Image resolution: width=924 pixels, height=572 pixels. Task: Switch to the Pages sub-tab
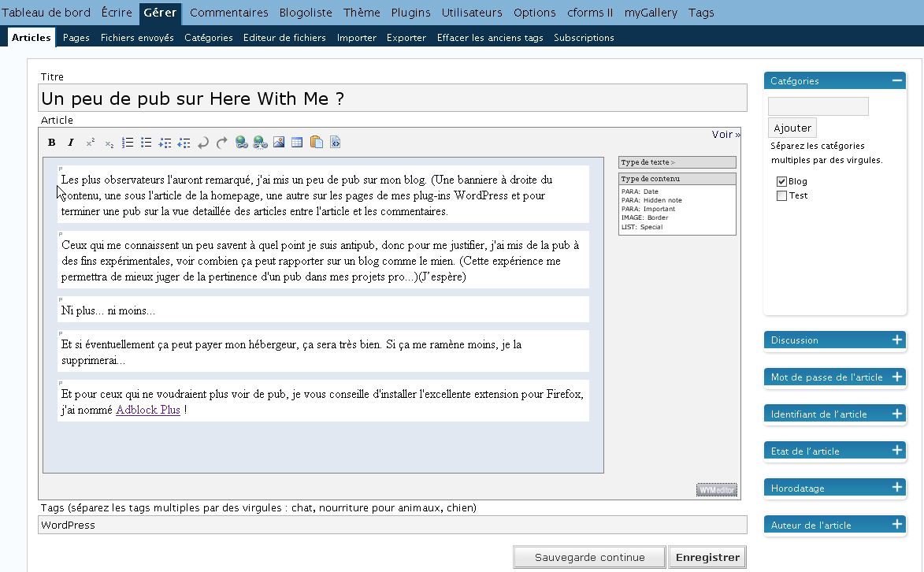click(x=76, y=37)
